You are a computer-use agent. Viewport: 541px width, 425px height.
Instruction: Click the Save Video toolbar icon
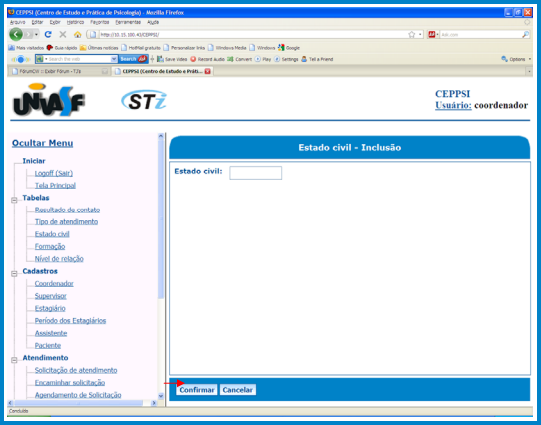point(160,59)
